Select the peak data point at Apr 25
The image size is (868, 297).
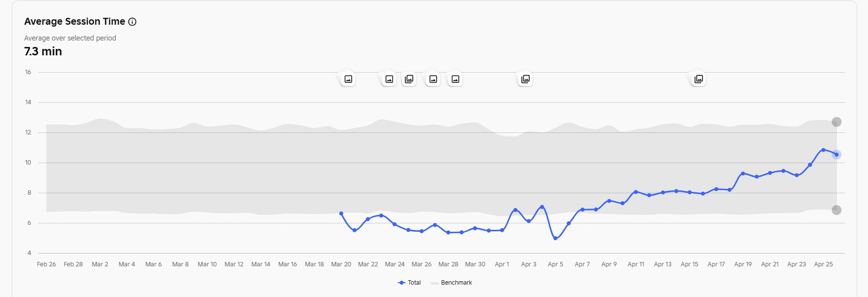(x=823, y=150)
